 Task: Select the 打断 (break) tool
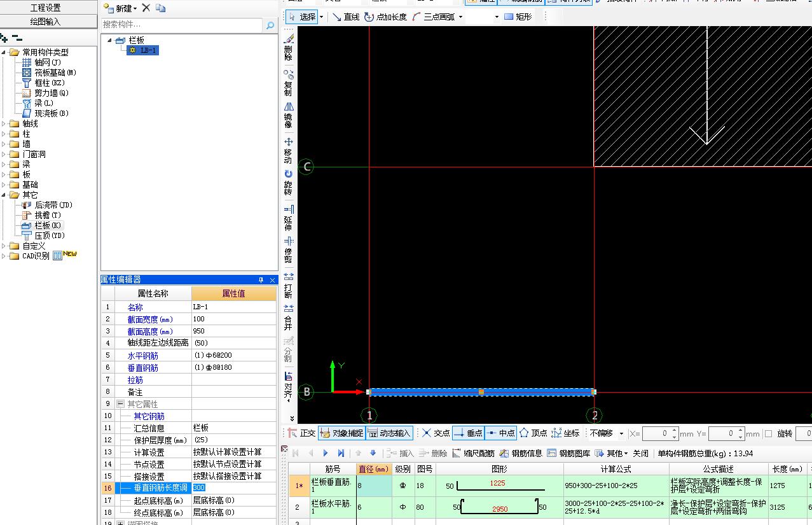288,285
